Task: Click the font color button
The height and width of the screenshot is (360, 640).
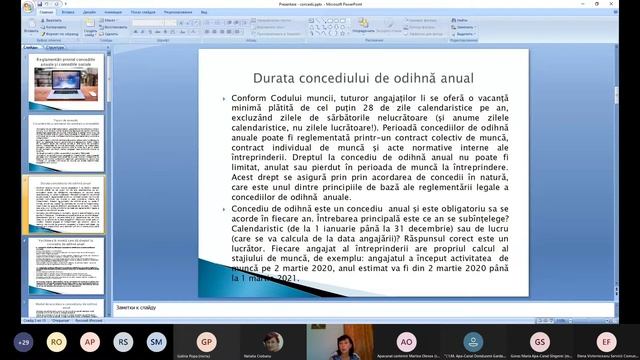Action: (194, 32)
